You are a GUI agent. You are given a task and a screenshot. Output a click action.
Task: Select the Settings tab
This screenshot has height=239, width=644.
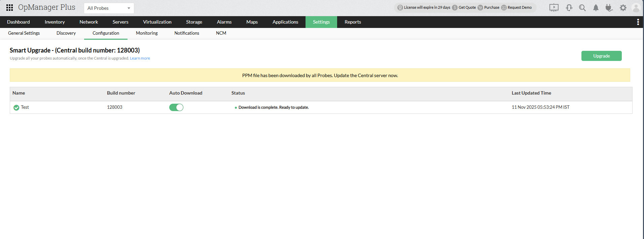(321, 22)
